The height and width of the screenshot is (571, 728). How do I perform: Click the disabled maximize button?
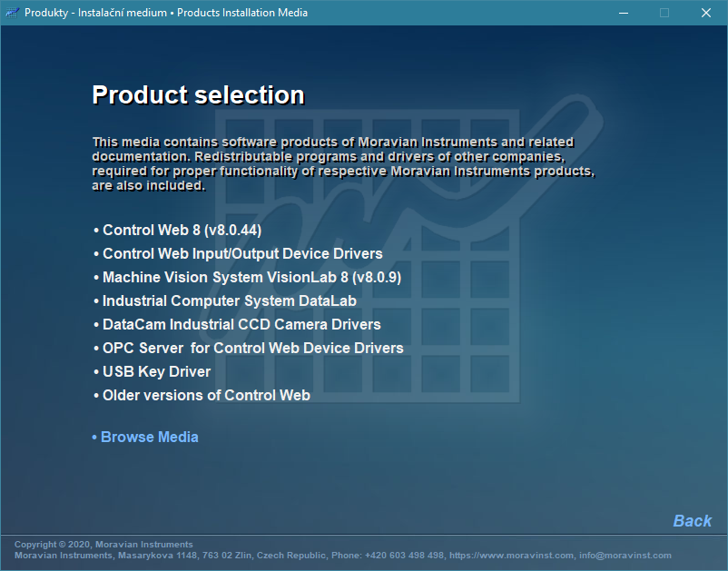click(x=664, y=13)
